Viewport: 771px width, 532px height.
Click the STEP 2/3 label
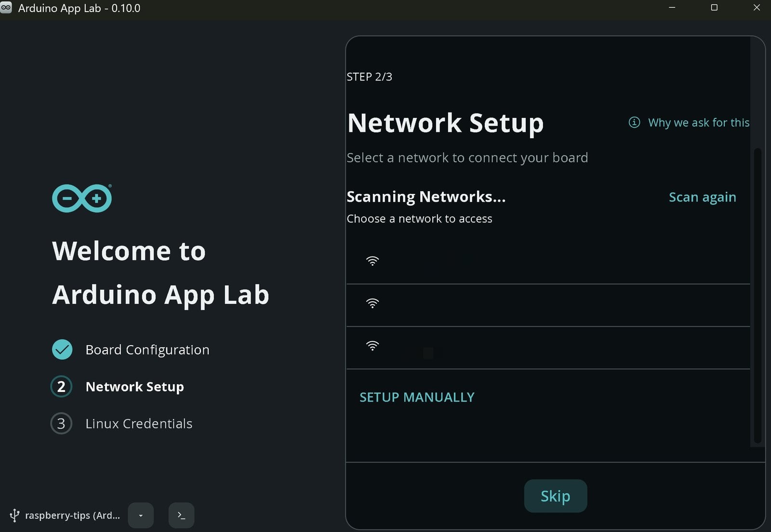[x=369, y=77]
